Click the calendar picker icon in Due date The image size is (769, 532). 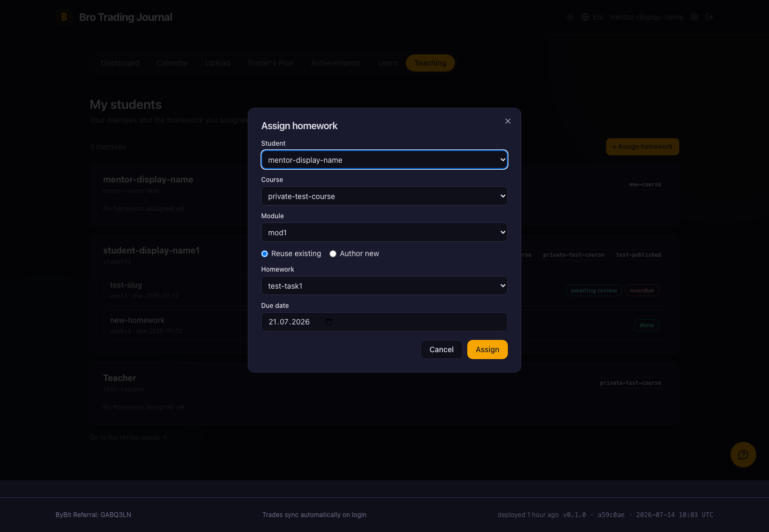[329, 322]
